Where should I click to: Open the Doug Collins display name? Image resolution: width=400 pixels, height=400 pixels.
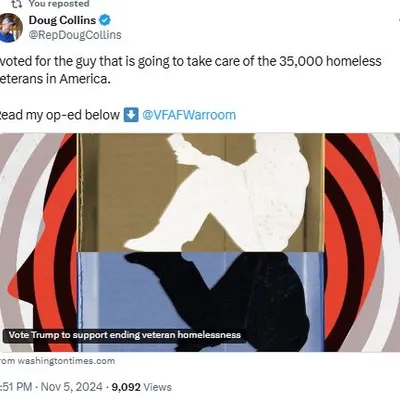pyautogui.click(x=62, y=20)
